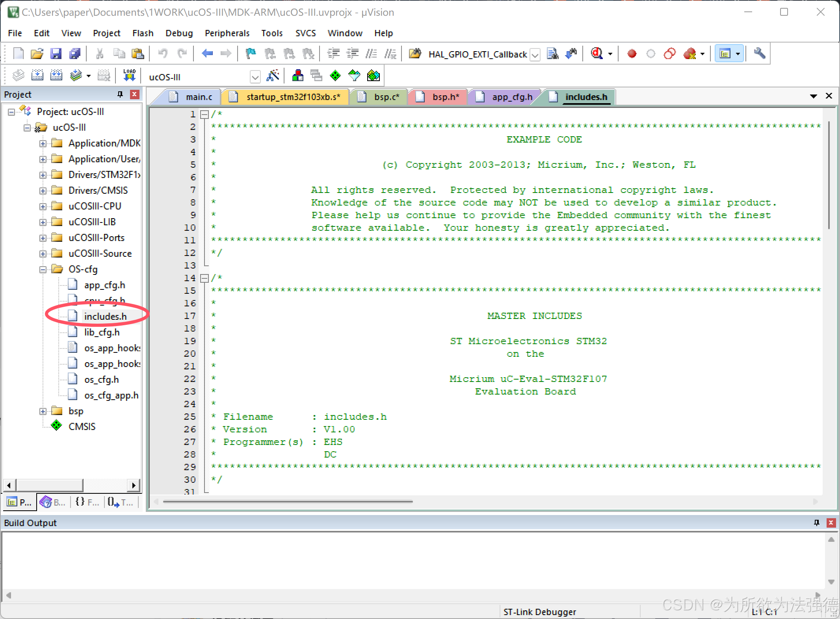840x619 pixels.
Task: Open the HAL_GPIO_EXTI_Callback find dropdown
Action: [x=535, y=54]
